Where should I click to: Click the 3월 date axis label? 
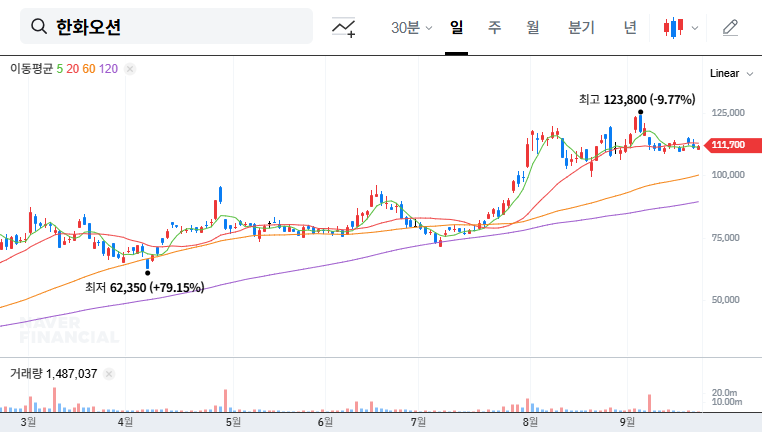tap(28, 422)
